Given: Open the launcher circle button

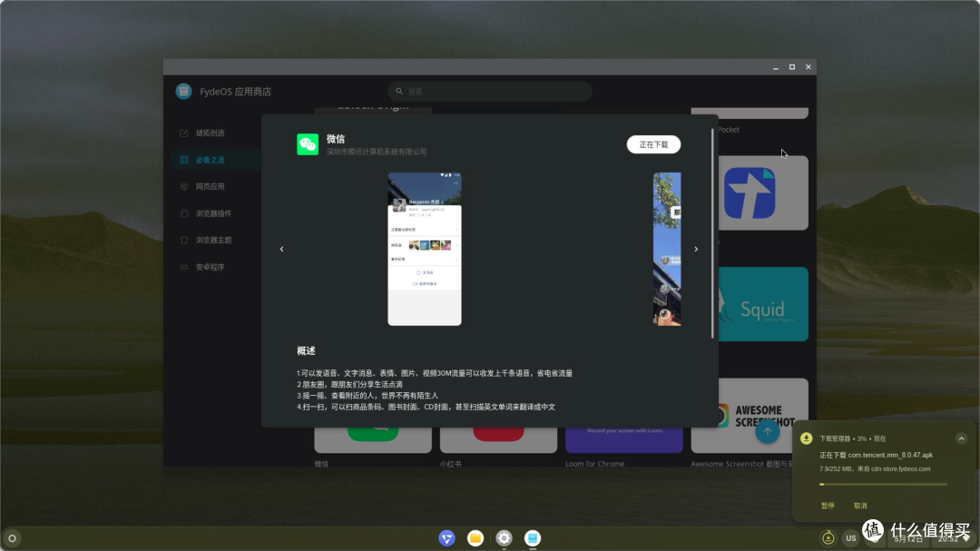Looking at the screenshot, I should [12, 538].
